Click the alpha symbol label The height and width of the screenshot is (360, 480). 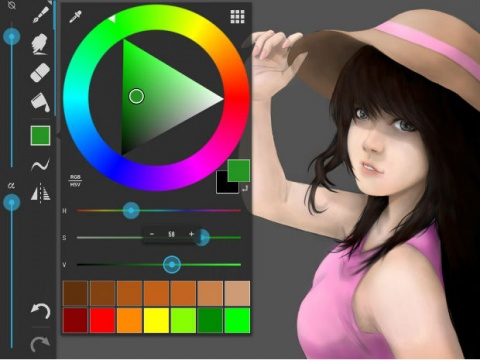(x=11, y=185)
